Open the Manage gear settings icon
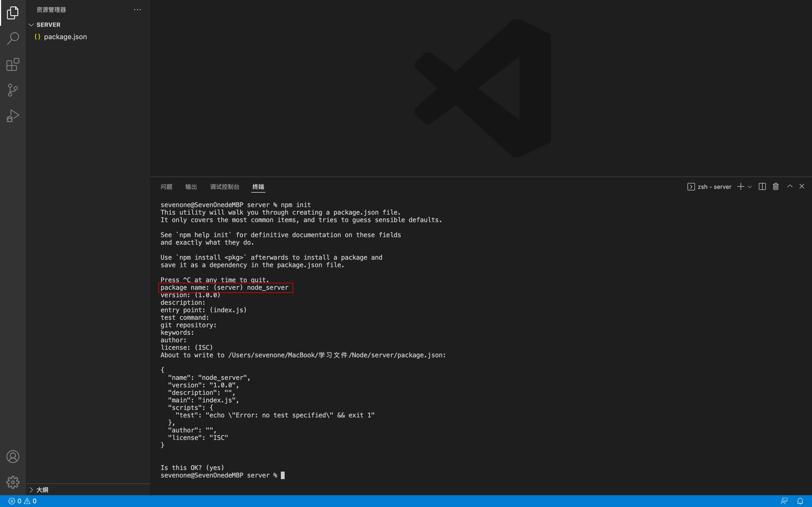The height and width of the screenshot is (507, 812). tap(13, 482)
